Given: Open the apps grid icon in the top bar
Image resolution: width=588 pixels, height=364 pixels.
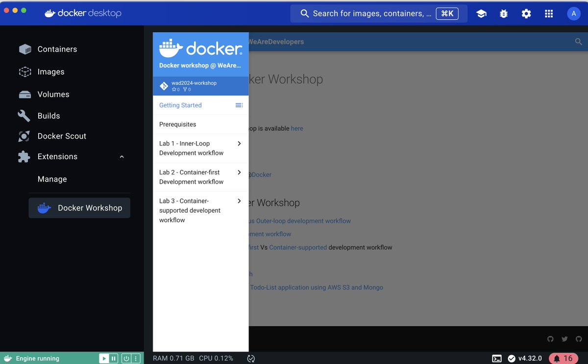Looking at the screenshot, I should click(549, 14).
